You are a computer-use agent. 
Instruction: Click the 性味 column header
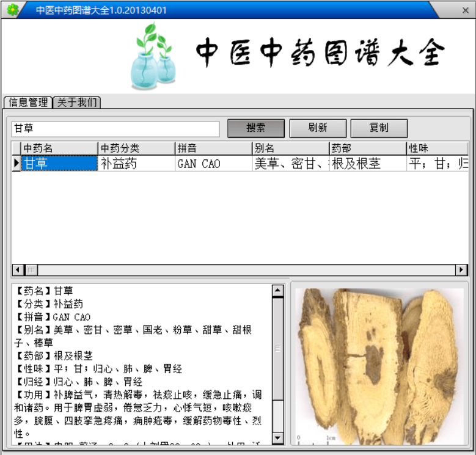point(438,148)
